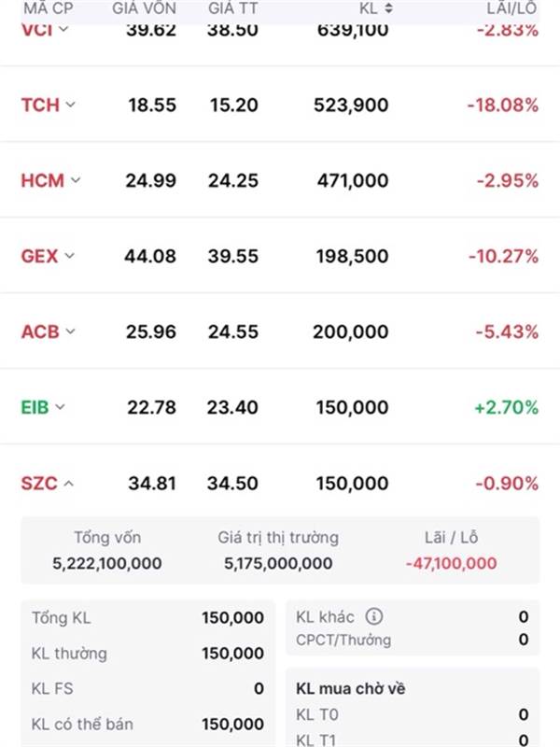This screenshot has height=747, width=560.
Task: Open the GEX row dropdown chevron
Action: pyautogui.click(x=69, y=256)
